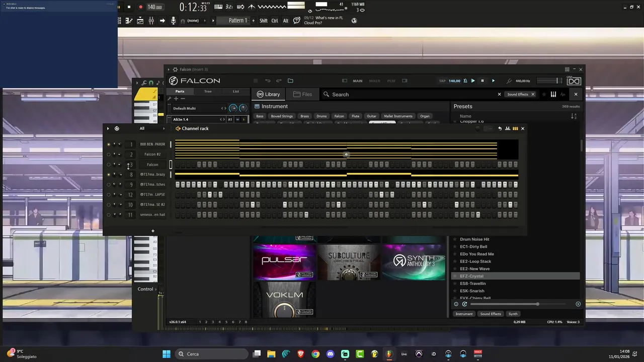Mute Ali3n 1.4 part with M button

coord(237,119)
